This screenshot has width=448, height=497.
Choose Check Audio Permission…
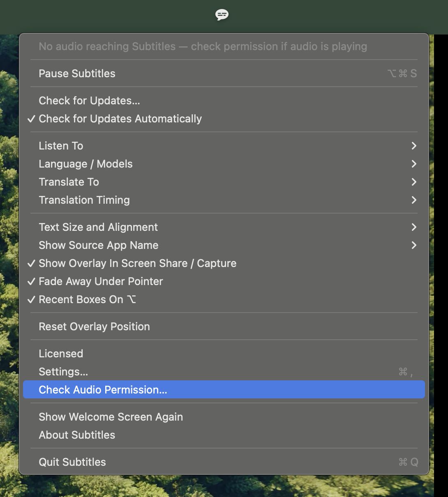tap(224, 389)
